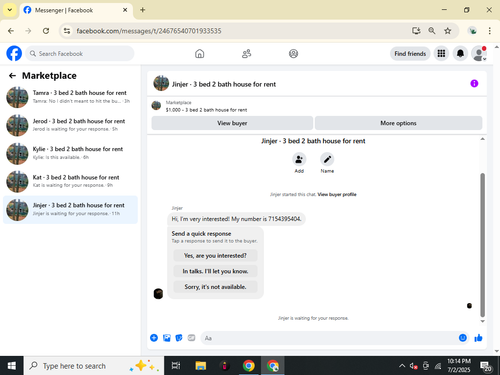Open Jerod's conversation
The width and height of the screenshot is (500, 375).
click(x=70, y=125)
